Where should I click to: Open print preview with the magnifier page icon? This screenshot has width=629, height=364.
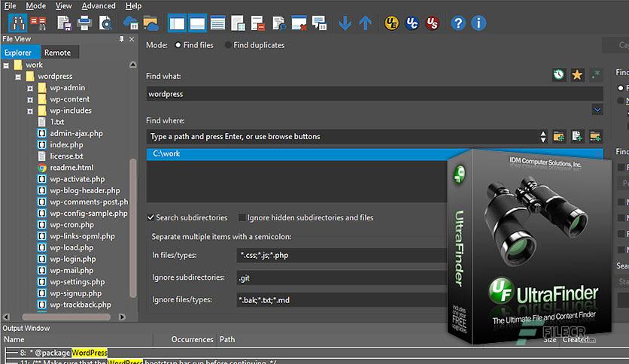click(x=105, y=23)
